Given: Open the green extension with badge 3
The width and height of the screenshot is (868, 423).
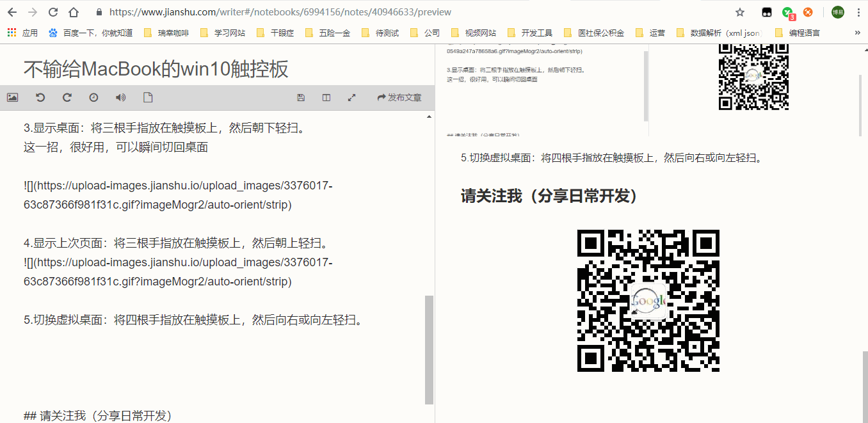Looking at the screenshot, I should click(789, 13).
